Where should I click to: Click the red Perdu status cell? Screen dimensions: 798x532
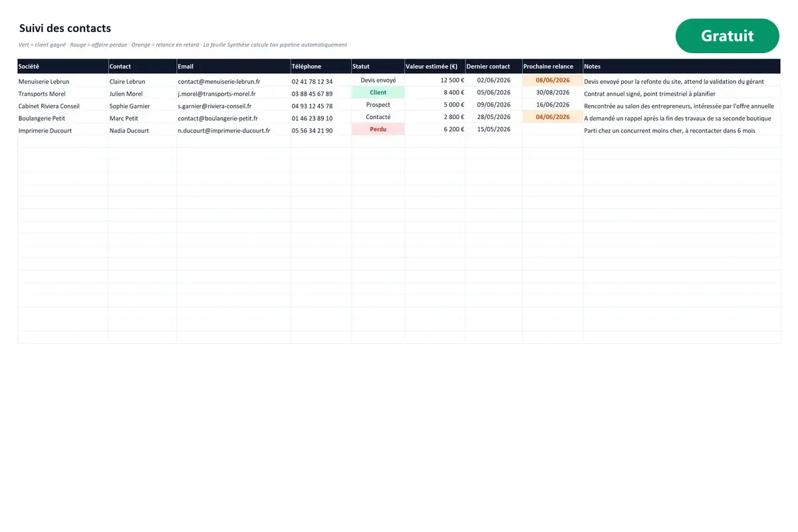pos(378,129)
